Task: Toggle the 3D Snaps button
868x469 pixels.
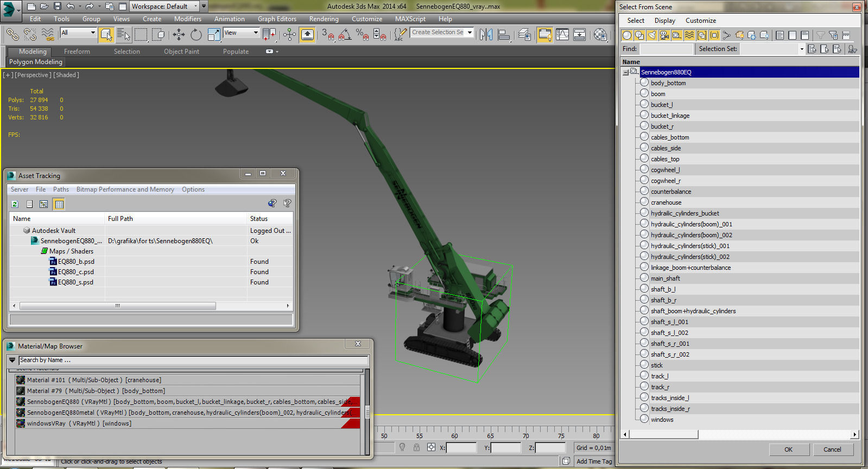Action: click(x=328, y=35)
